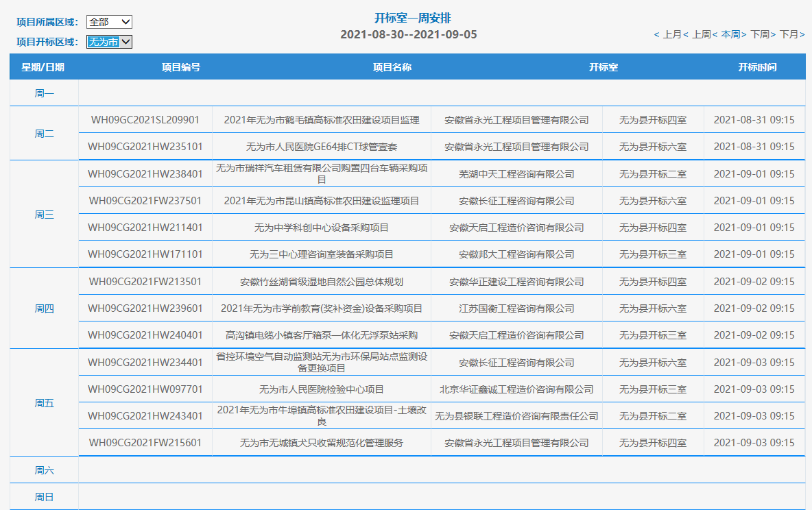Viewport: 812px width, 510px height.
Task: Click agency 安徽邦大工程咨询有限公司
Action: pyautogui.click(x=516, y=254)
